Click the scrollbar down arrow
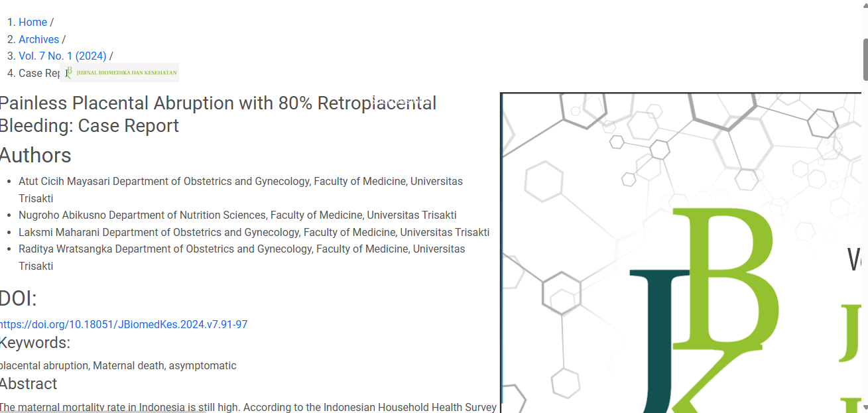Screen dimensions: 868x413 point(865,408)
